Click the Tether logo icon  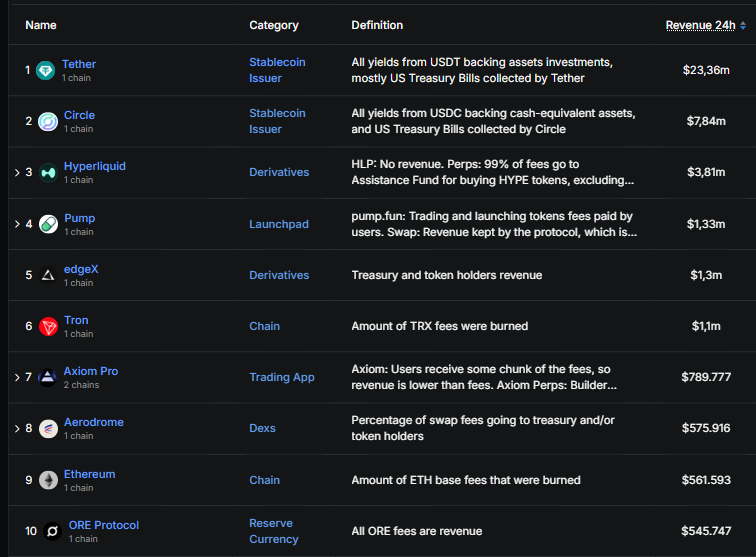click(46, 70)
